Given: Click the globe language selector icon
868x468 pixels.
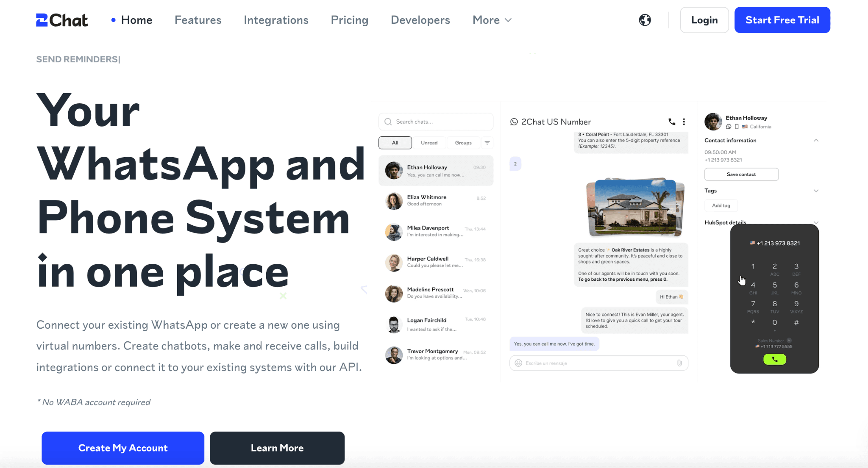Looking at the screenshot, I should tap(645, 20).
